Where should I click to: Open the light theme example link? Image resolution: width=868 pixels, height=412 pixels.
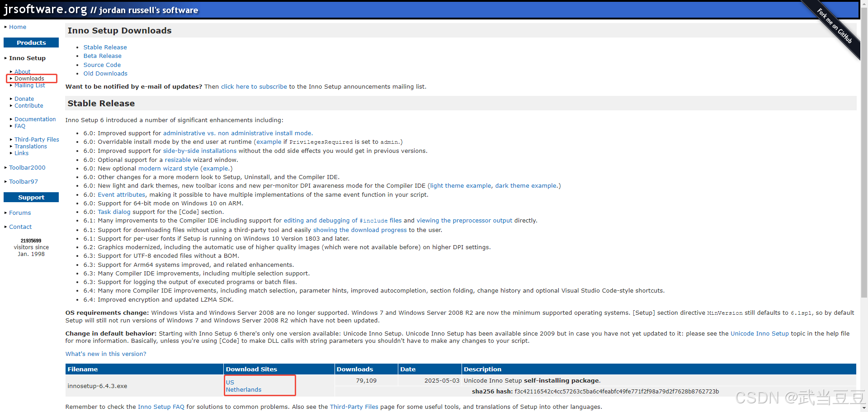pos(460,186)
